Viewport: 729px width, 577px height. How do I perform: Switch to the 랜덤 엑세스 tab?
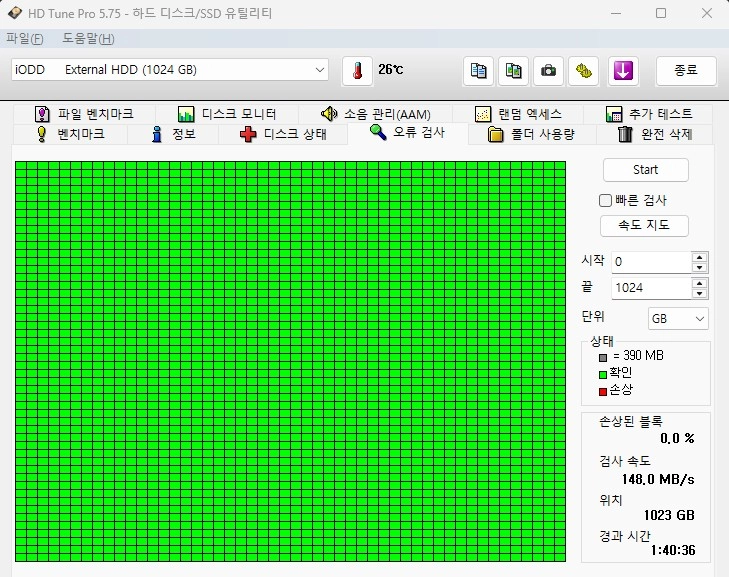pos(518,114)
